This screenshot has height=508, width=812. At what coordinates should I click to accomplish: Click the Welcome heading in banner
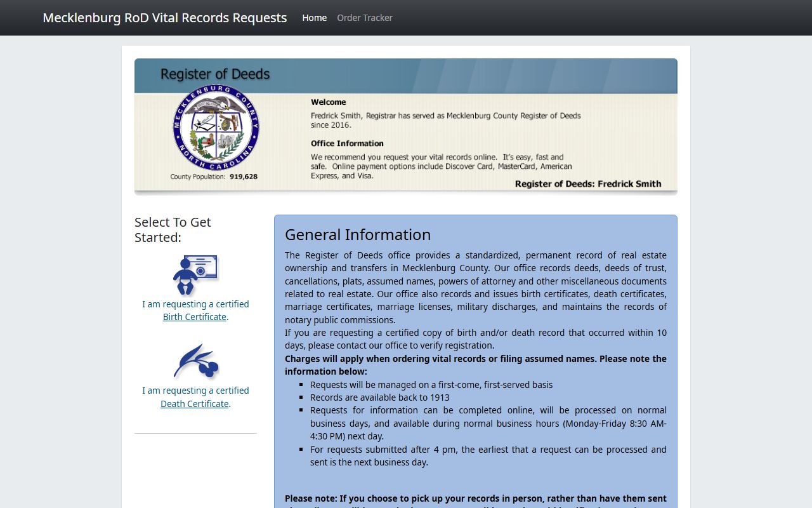pyautogui.click(x=329, y=102)
